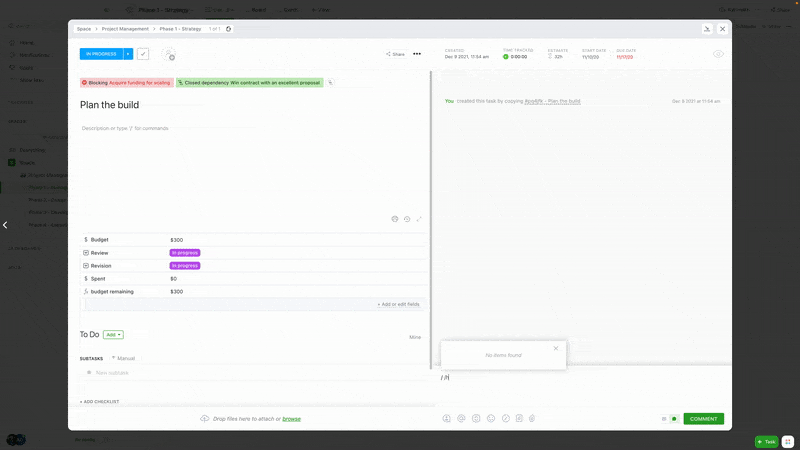Open the three-dot task settings menu

(417, 54)
